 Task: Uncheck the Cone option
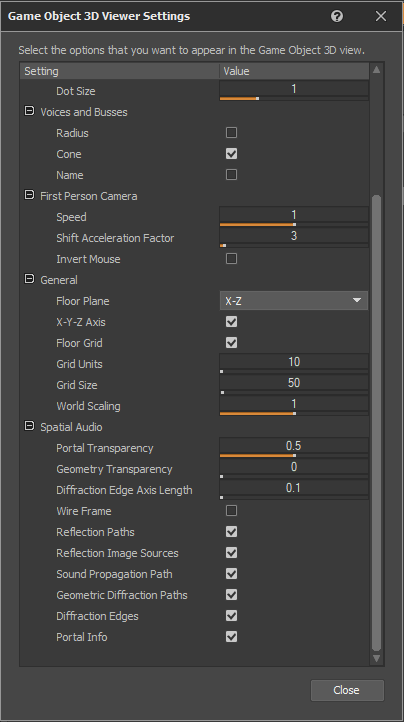pos(231,154)
